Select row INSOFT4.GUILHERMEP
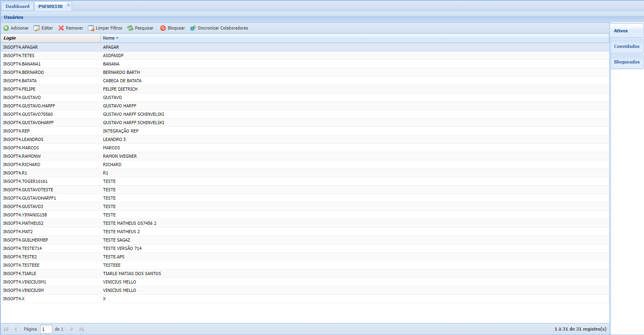The image size is (644, 335). (x=305, y=240)
